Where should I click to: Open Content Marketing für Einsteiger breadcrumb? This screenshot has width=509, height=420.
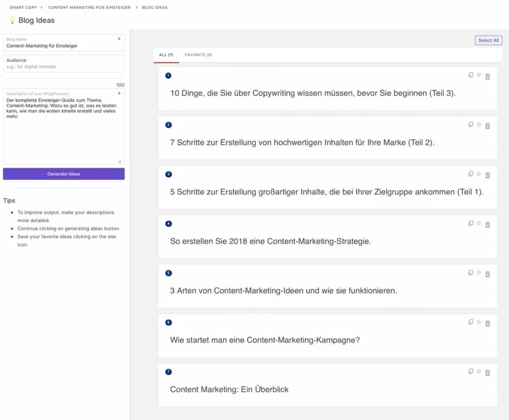(x=89, y=8)
